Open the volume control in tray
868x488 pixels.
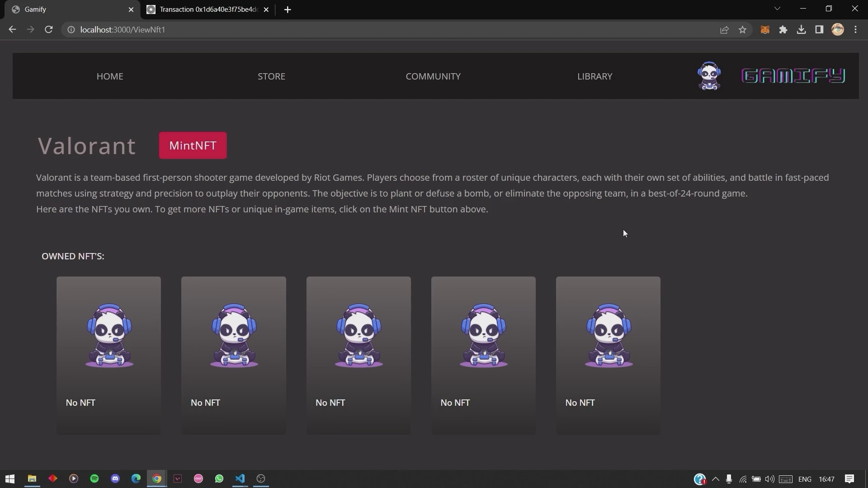[x=769, y=479]
